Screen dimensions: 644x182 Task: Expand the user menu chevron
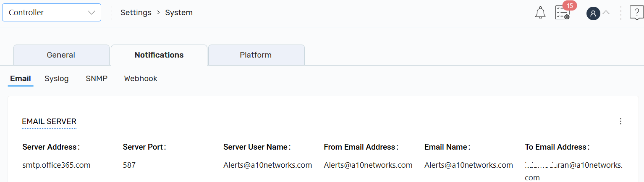(x=606, y=13)
